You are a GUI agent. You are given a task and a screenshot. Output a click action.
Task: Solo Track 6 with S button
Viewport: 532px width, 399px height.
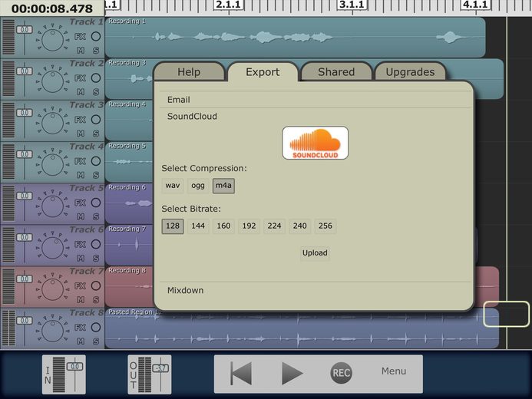[x=96, y=259]
